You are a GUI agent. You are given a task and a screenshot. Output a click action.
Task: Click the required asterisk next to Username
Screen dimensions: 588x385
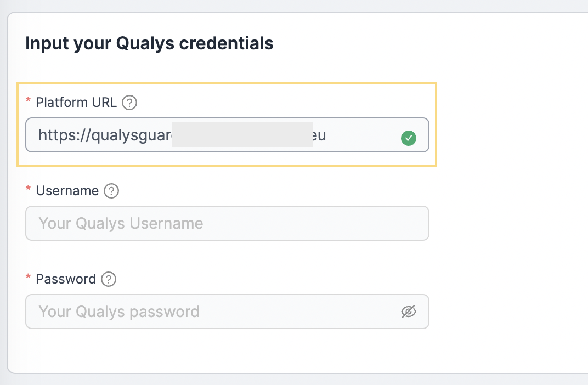point(28,189)
